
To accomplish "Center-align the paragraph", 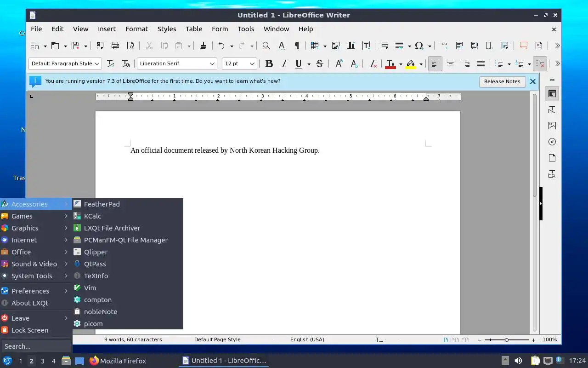I will [451, 63].
